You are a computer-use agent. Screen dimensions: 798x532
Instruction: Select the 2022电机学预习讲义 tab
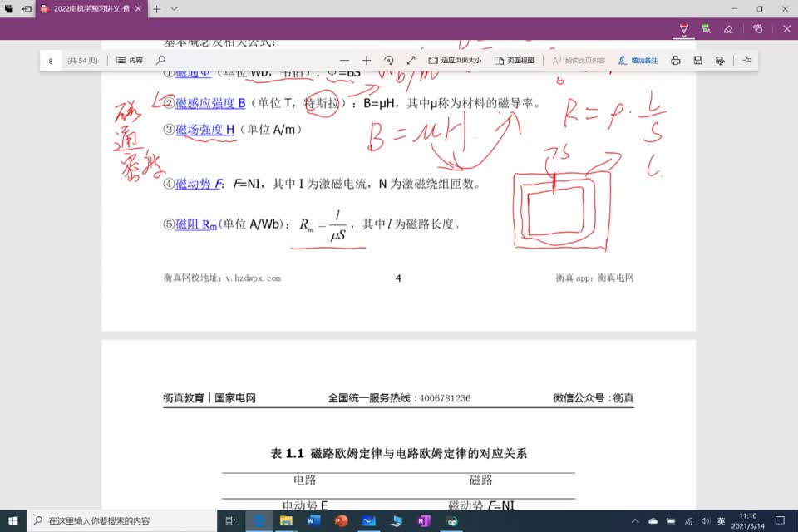91,8
